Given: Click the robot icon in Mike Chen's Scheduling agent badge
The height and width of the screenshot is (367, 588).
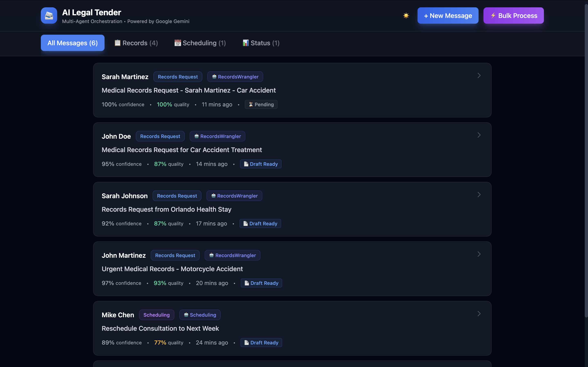Looking at the screenshot, I should tap(186, 315).
